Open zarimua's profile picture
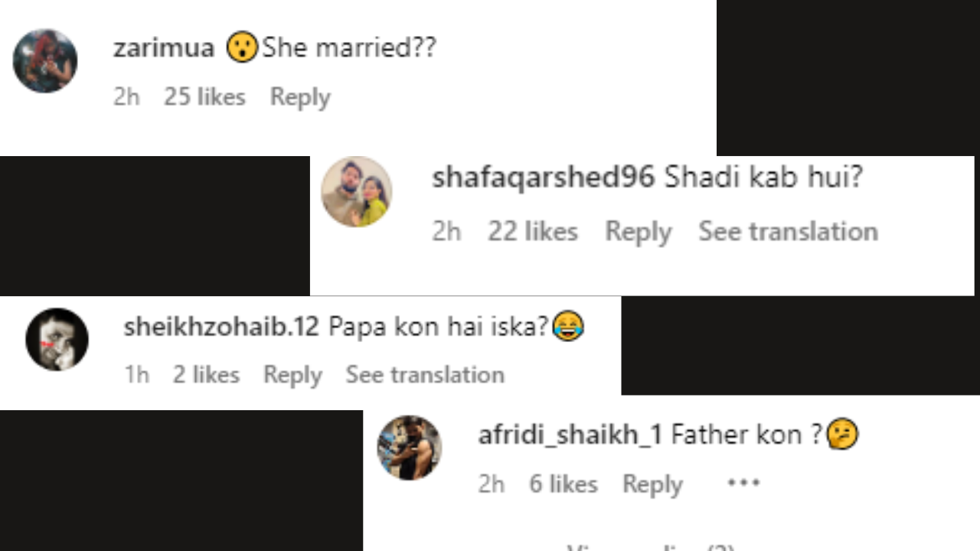This screenshot has width=980, height=551. pyautogui.click(x=45, y=61)
